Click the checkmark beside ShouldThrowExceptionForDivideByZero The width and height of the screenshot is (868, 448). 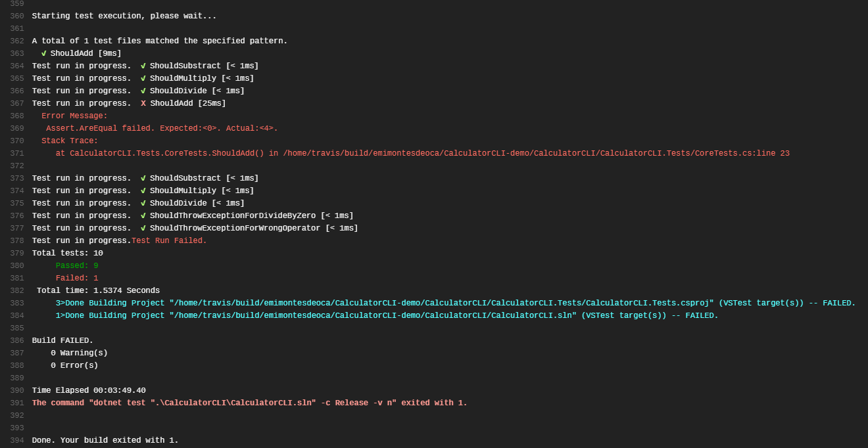coord(143,215)
